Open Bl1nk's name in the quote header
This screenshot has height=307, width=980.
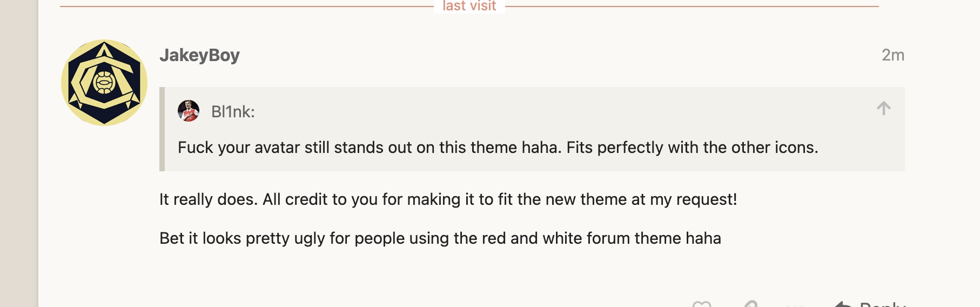point(232,112)
